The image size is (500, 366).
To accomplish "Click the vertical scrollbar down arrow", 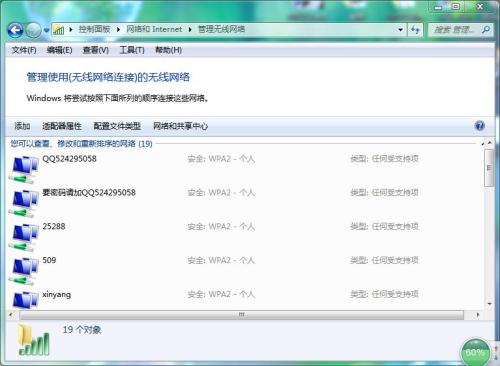I will click(489, 304).
